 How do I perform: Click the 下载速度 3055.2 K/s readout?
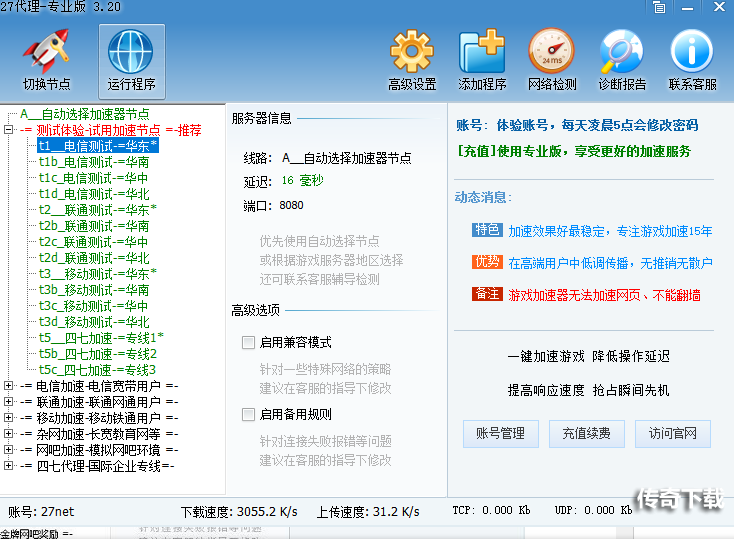coord(239,512)
